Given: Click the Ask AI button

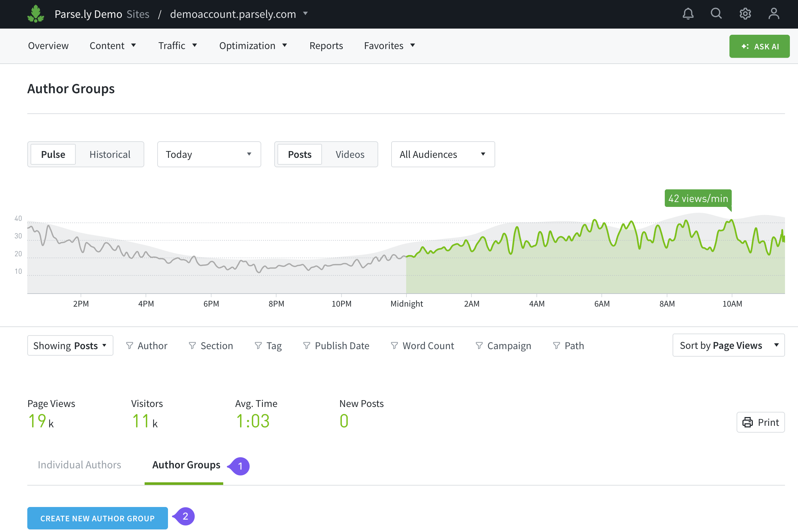Looking at the screenshot, I should click(x=759, y=46).
